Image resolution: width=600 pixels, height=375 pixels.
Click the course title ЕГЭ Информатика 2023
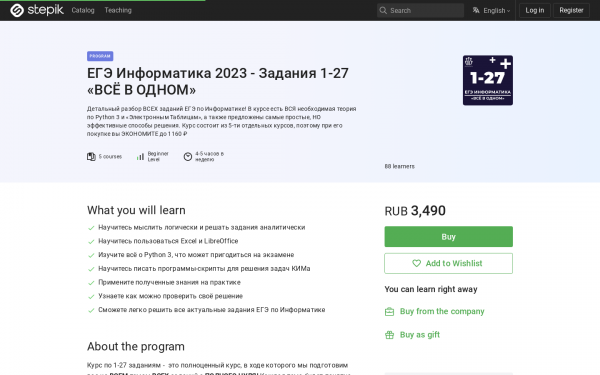[x=218, y=81]
